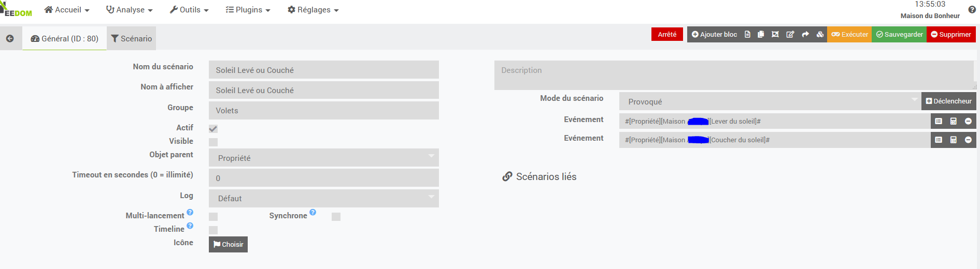Switch to the Scénario tab
Viewport: 980px width, 269px height.
(x=132, y=39)
